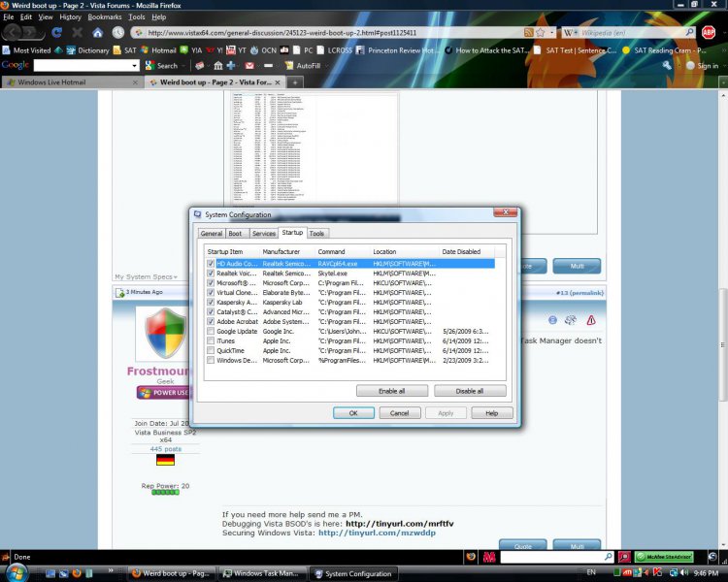Open Google toolbar search box dropdown
This screenshot has width=728, height=582.
click(135, 65)
